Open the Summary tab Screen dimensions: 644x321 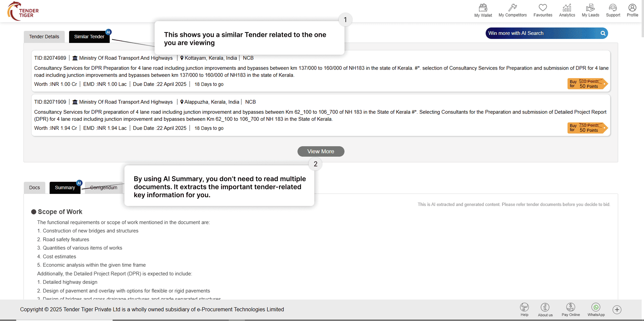click(65, 188)
